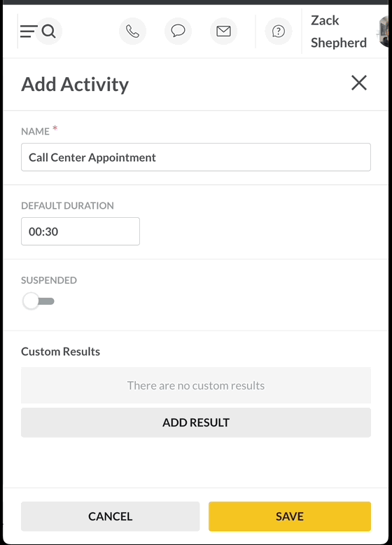Click the Add Activity heading

pos(75,85)
